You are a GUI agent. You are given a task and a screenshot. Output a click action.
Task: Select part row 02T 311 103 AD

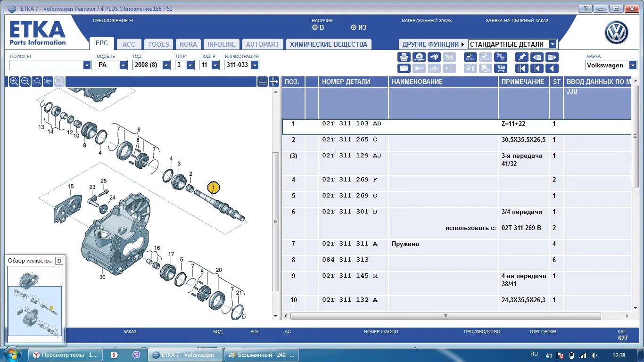coord(456,127)
